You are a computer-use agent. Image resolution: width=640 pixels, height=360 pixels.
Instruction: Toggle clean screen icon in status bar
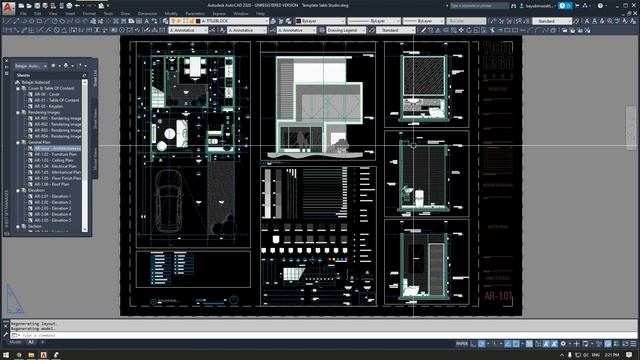[626, 344]
